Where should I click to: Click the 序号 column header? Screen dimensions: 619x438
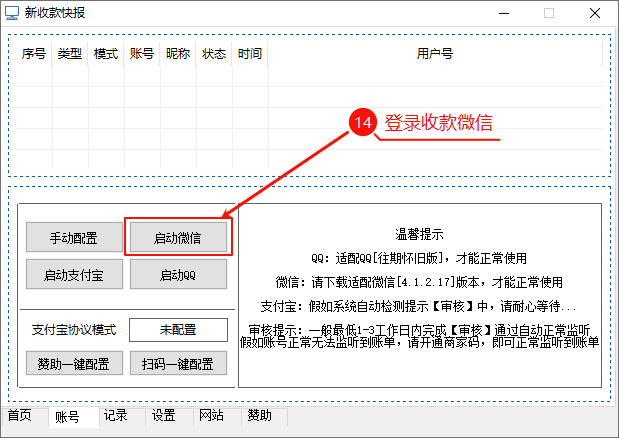tap(34, 54)
